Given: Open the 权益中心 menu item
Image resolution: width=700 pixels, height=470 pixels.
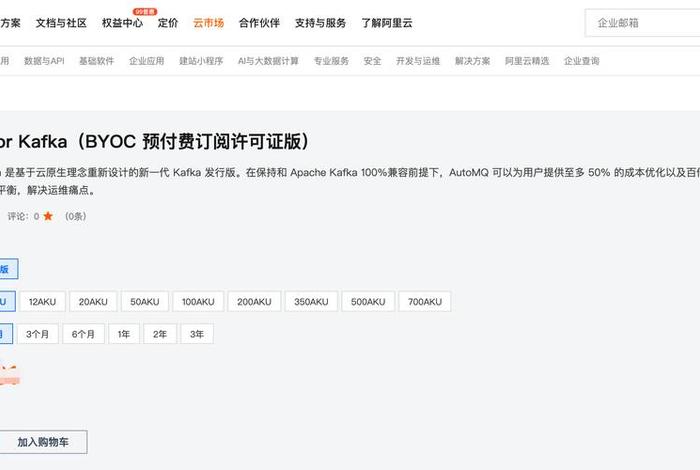Looking at the screenshot, I should click(x=122, y=23).
